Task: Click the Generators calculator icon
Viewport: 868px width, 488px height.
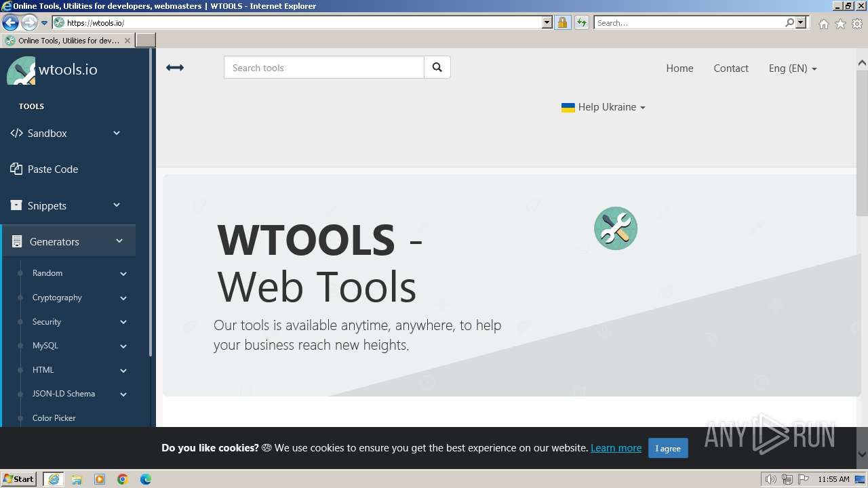Action: 18,241
